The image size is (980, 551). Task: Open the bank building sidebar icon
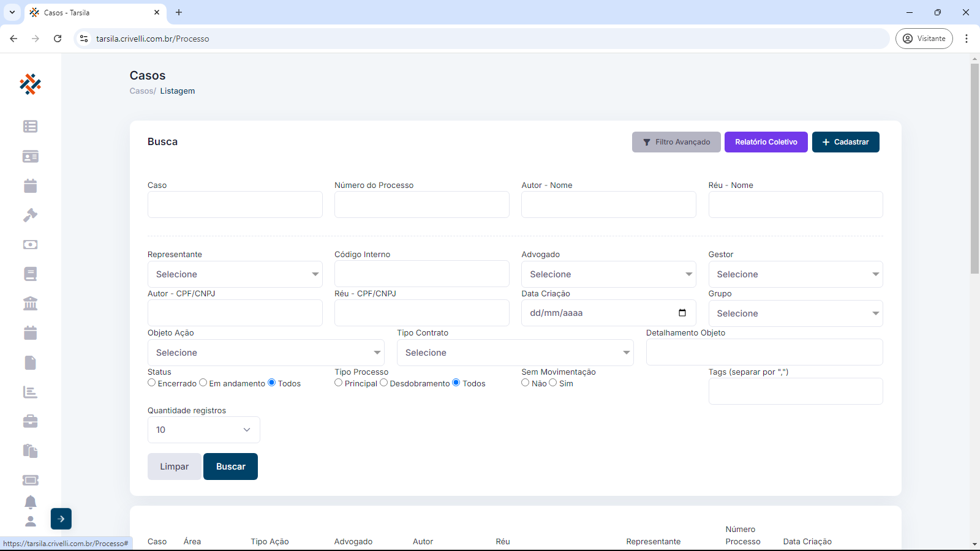coord(30,303)
